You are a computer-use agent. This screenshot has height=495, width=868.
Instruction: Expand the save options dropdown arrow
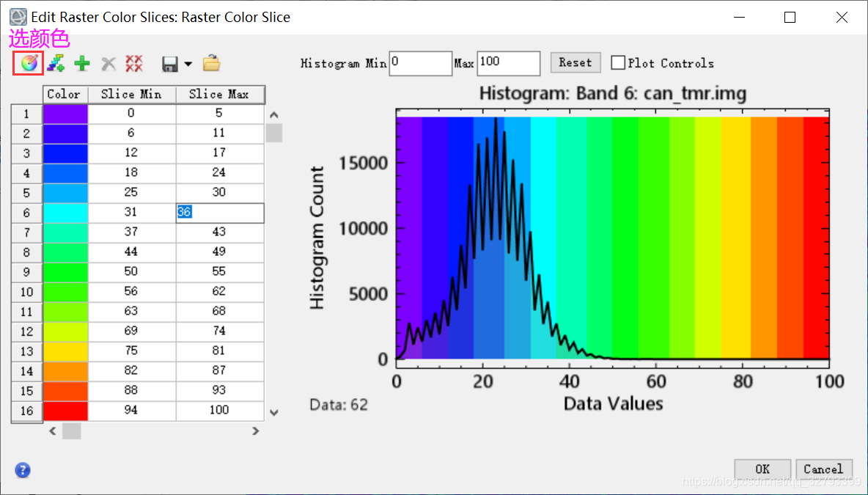[x=188, y=65]
